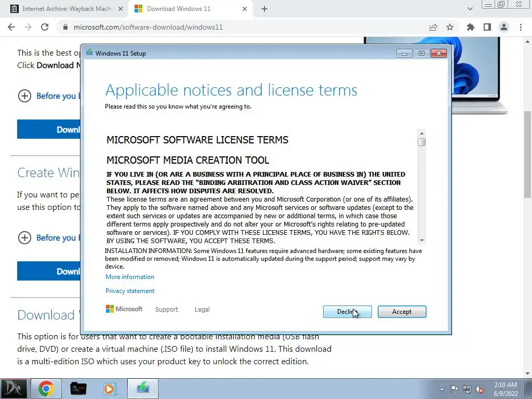Click the license text scrollbar up arrow
Viewport: 532px width, 399px height.
click(422, 134)
